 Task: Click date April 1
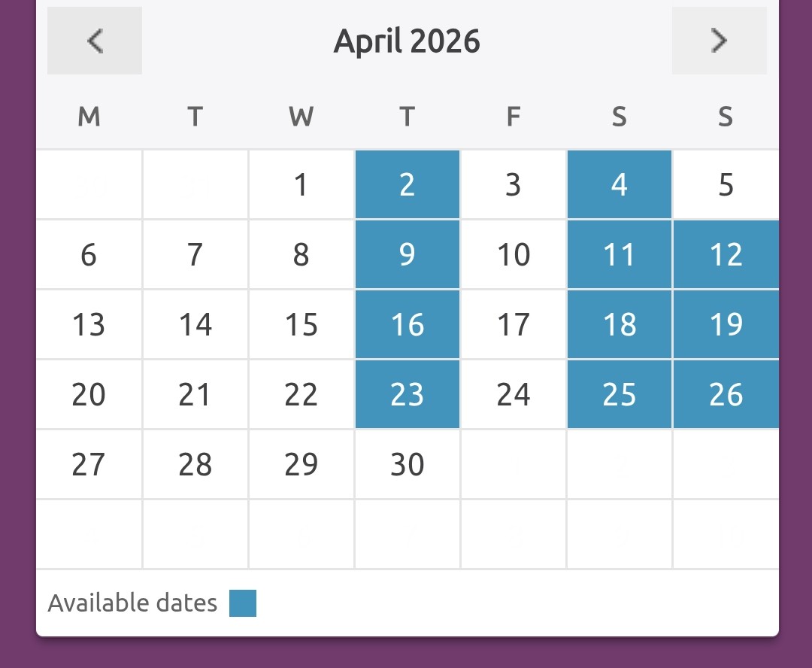(301, 185)
